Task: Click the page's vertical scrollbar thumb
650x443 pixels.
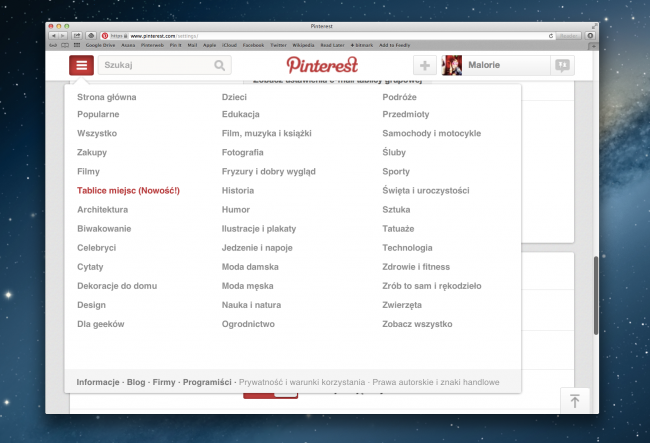Action: pyautogui.click(x=596, y=295)
